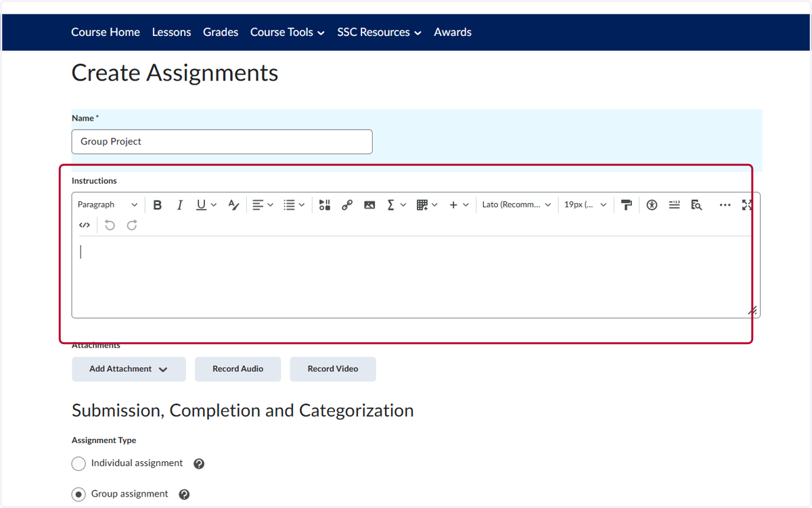Open Grades from the navbar

[x=221, y=32]
